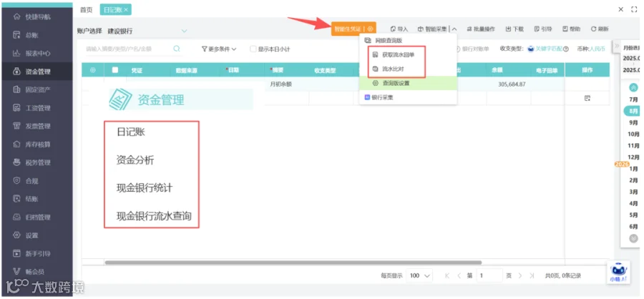644x299 pixels.
Task: Select 9月 in month list
Action: click(634, 122)
